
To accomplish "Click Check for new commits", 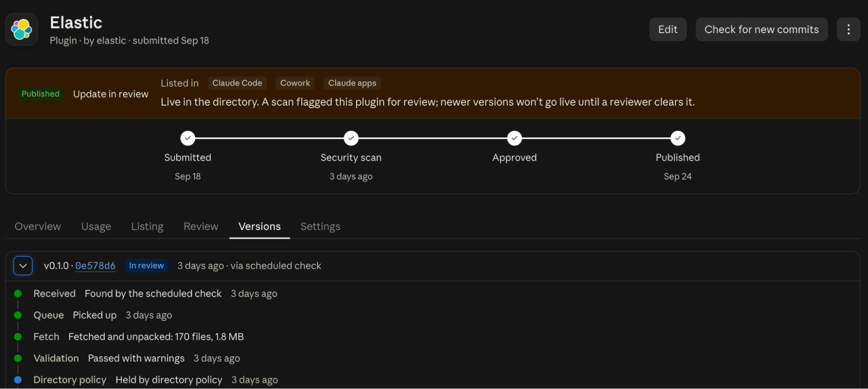I will pyautogui.click(x=762, y=30).
